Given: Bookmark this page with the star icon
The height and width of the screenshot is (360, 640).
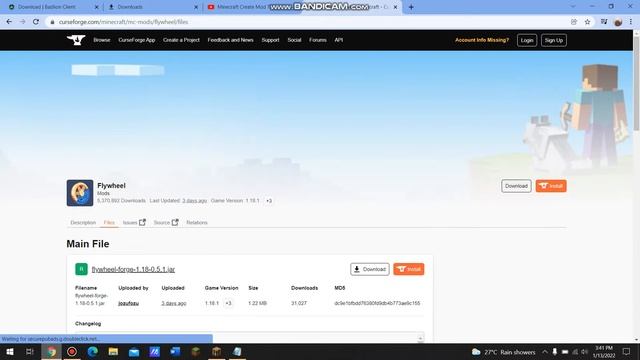Looking at the screenshot, I should click(x=587, y=22).
